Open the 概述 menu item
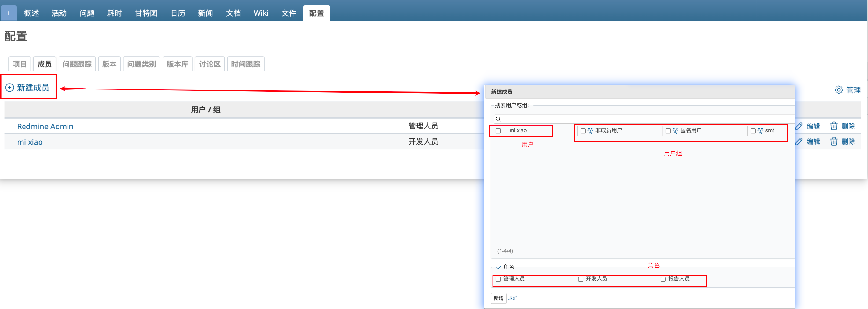Image resolution: width=868 pixels, height=309 pixels. 31,13
